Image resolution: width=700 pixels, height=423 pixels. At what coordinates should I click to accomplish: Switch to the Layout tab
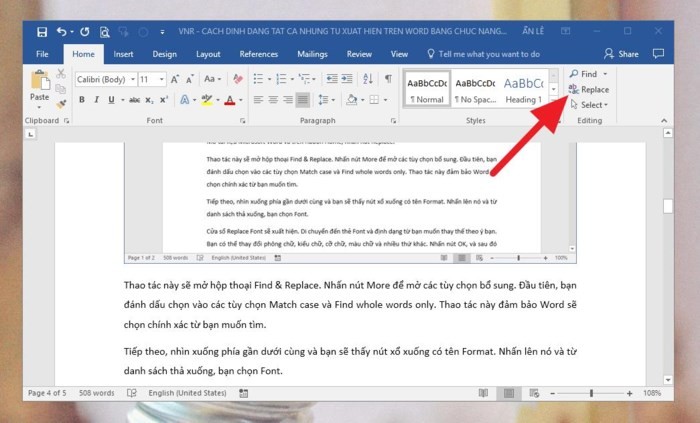208,54
